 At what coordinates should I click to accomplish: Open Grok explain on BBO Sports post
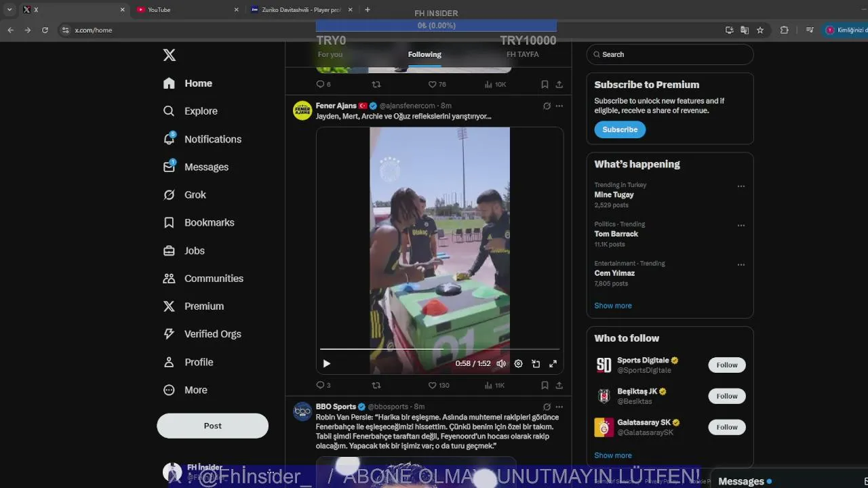click(547, 407)
